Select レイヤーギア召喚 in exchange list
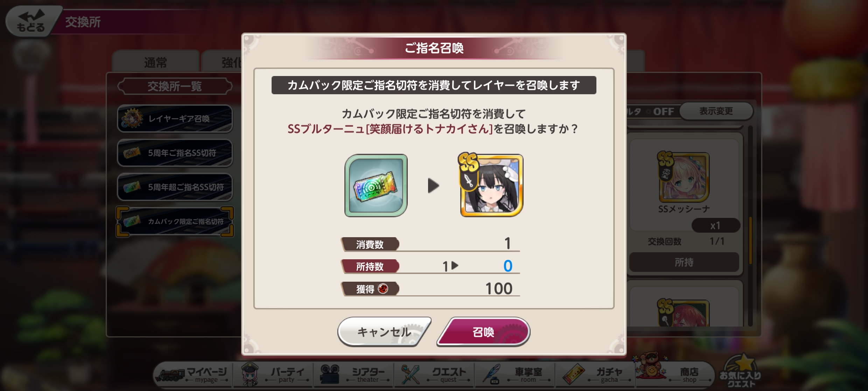This screenshot has height=391, width=868. pos(175,118)
